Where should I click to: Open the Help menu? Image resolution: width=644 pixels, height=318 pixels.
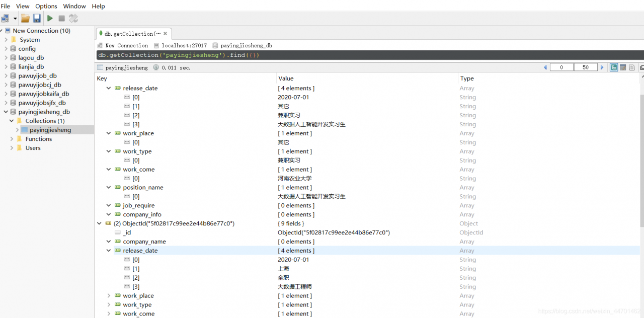tap(99, 6)
